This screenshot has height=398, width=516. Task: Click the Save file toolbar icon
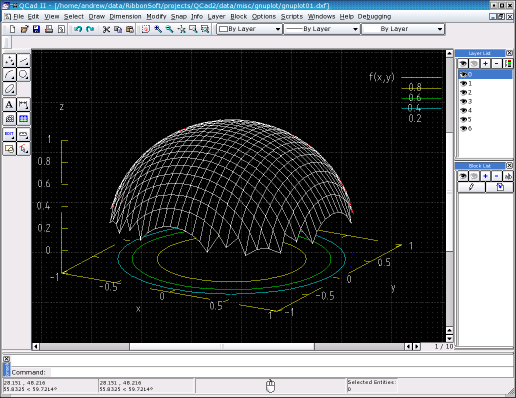pos(36,29)
